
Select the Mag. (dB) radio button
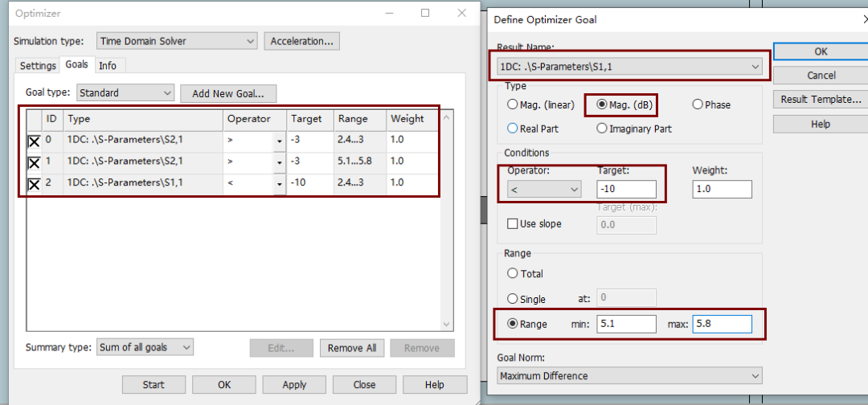click(x=627, y=104)
